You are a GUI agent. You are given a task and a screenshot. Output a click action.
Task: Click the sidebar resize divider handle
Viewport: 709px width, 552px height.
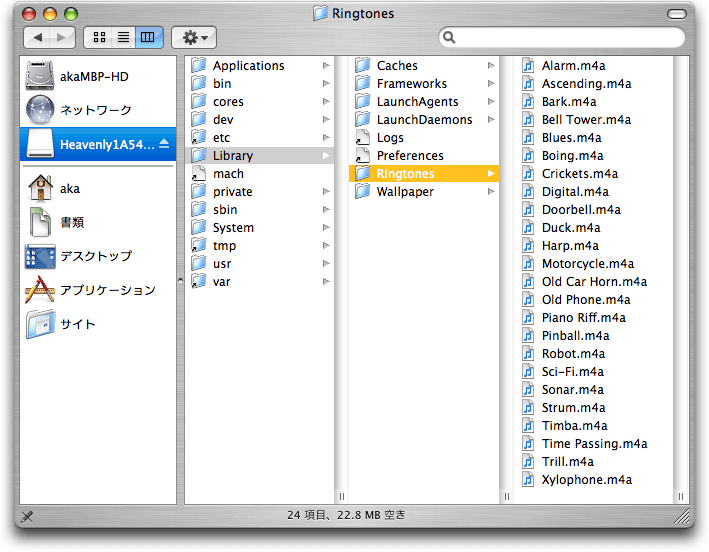pos(180,281)
